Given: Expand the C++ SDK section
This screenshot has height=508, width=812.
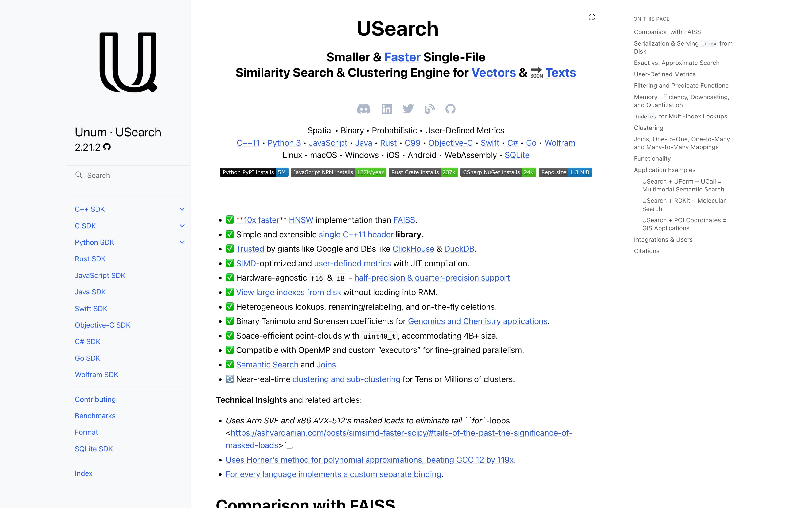Looking at the screenshot, I should point(182,209).
